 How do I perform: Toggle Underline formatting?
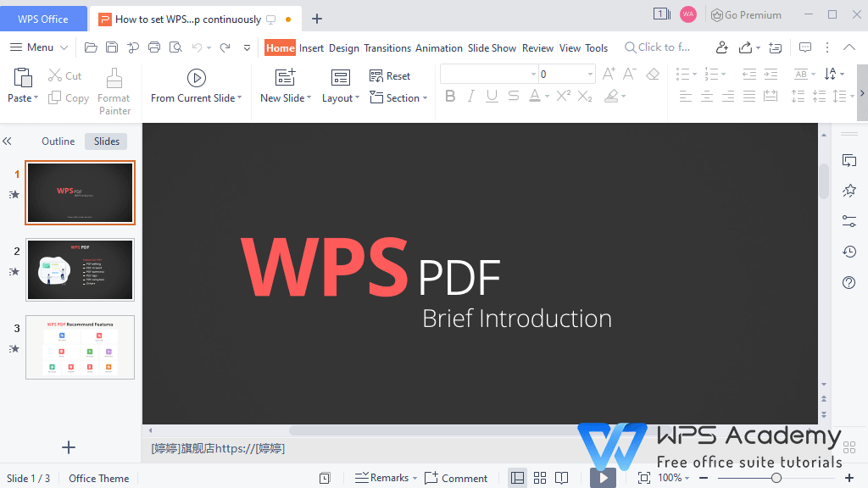[x=492, y=96]
